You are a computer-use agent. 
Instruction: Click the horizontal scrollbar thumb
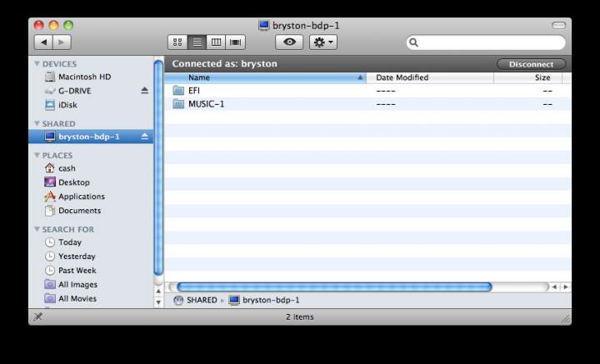click(334, 287)
